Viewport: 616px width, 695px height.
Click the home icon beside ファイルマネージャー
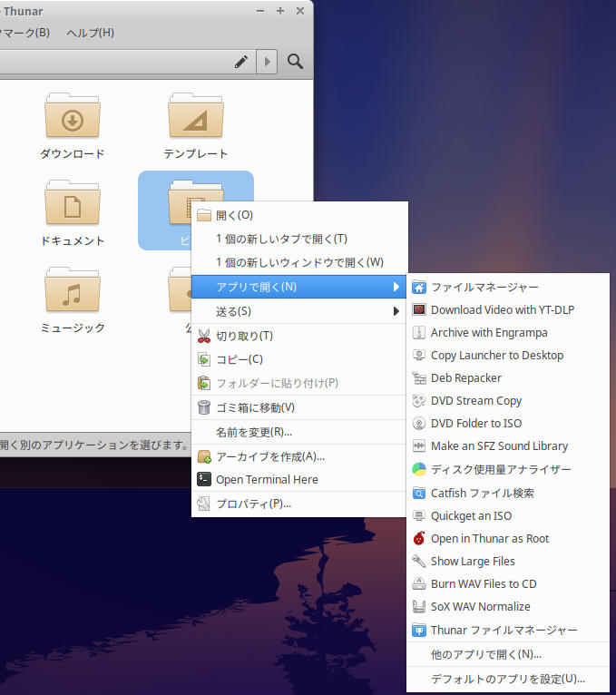(x=419, y=288)
